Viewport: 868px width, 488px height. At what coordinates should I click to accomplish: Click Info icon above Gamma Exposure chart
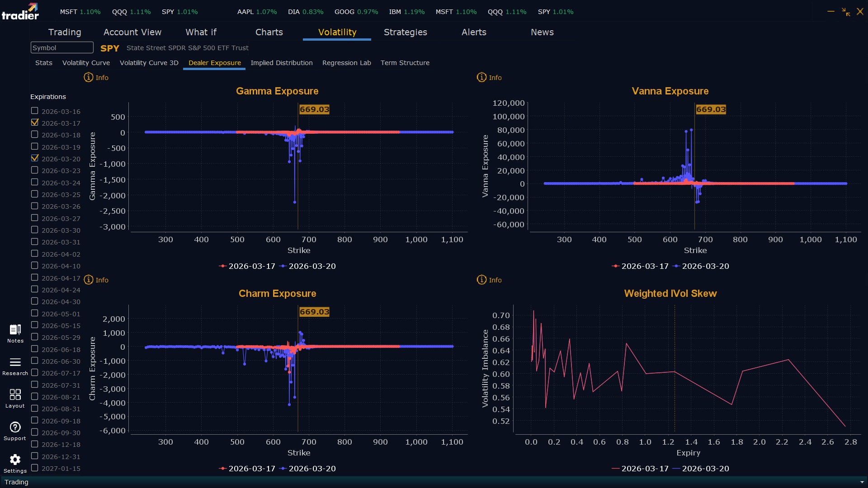point(89,78)
